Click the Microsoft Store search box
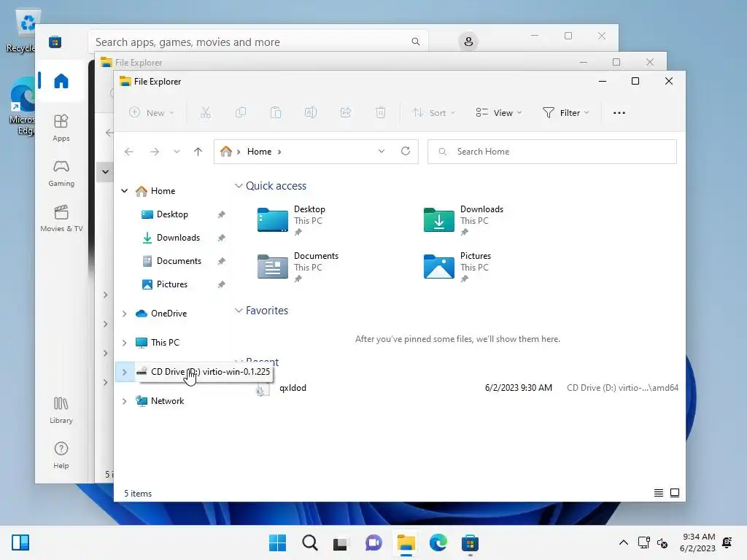Viewport: 747px width, 560px height. point(258,42)
